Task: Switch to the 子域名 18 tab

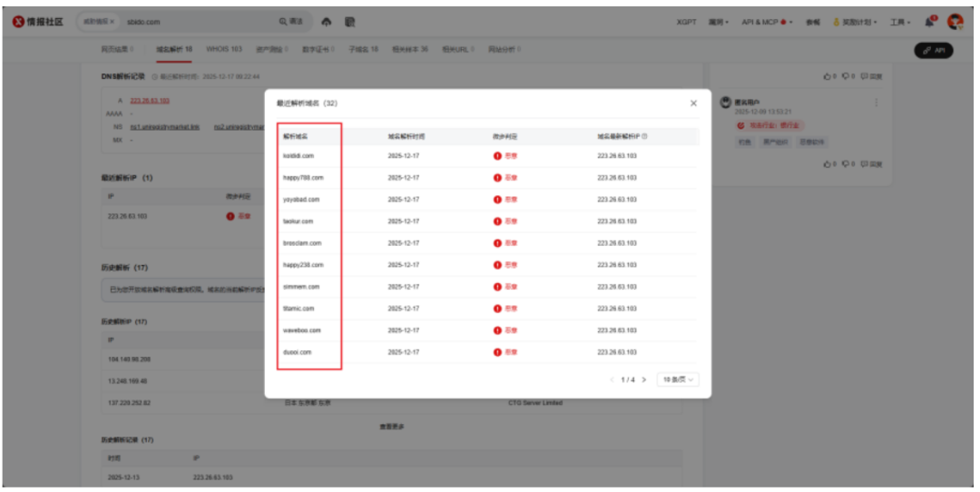Action: click(363, 49)
